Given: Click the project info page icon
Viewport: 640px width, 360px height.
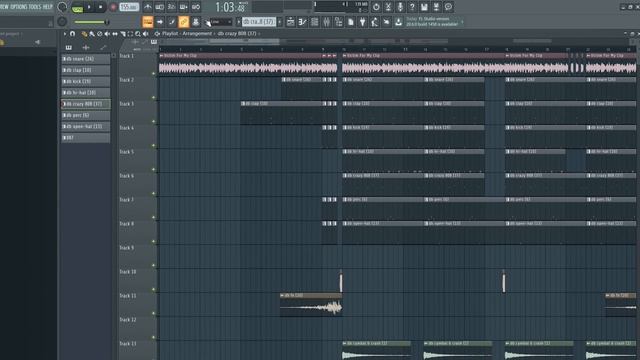Looking at the screenshot, I should (351, 22).
